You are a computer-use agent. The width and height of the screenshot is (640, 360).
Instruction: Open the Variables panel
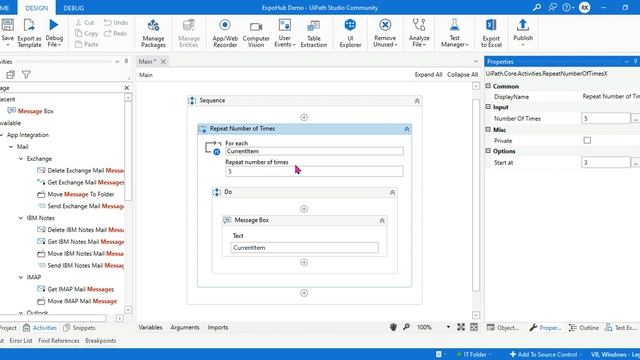(150, 327)
